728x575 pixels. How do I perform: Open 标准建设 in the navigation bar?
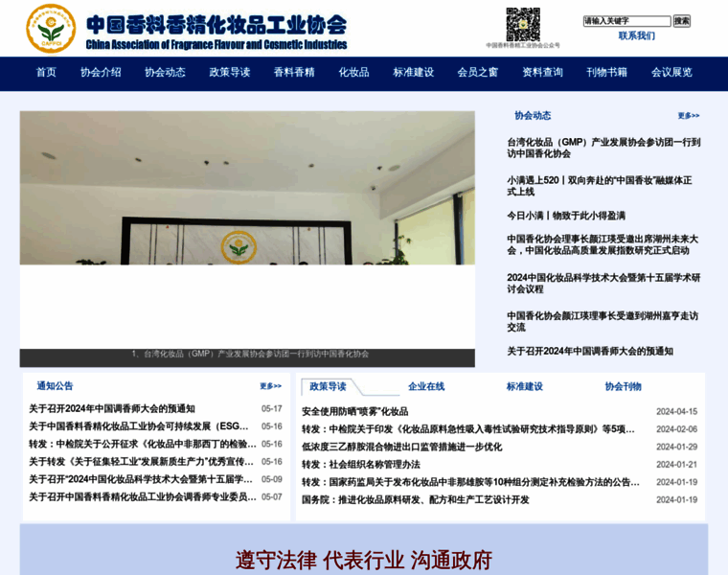tap(414, 72)
